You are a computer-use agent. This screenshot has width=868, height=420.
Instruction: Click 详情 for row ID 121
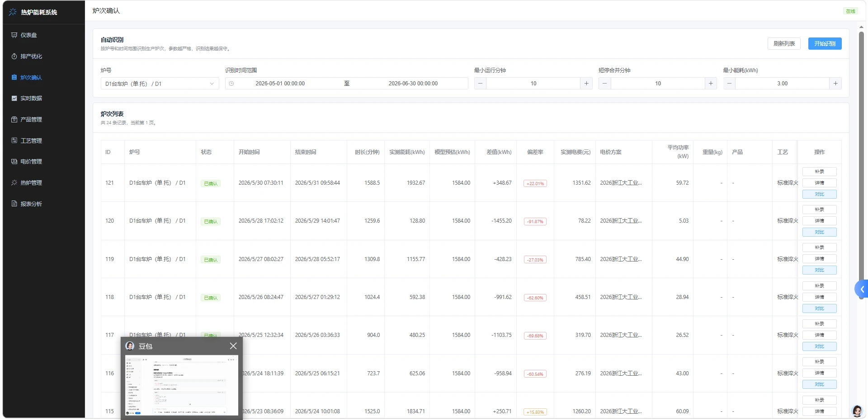(819, 183)
